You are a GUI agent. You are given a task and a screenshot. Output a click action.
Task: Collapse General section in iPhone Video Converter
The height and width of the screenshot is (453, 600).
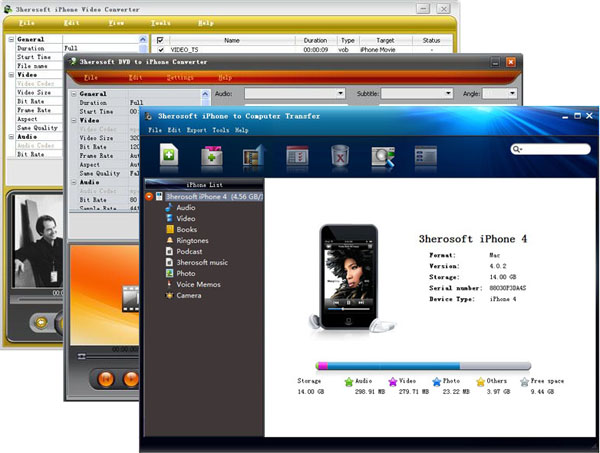coord(11,39)
